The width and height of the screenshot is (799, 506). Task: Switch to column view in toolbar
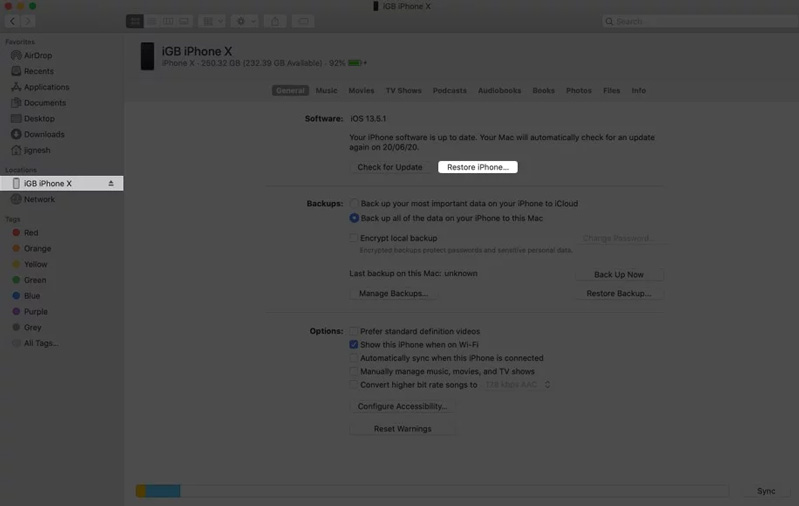point(168,21)
